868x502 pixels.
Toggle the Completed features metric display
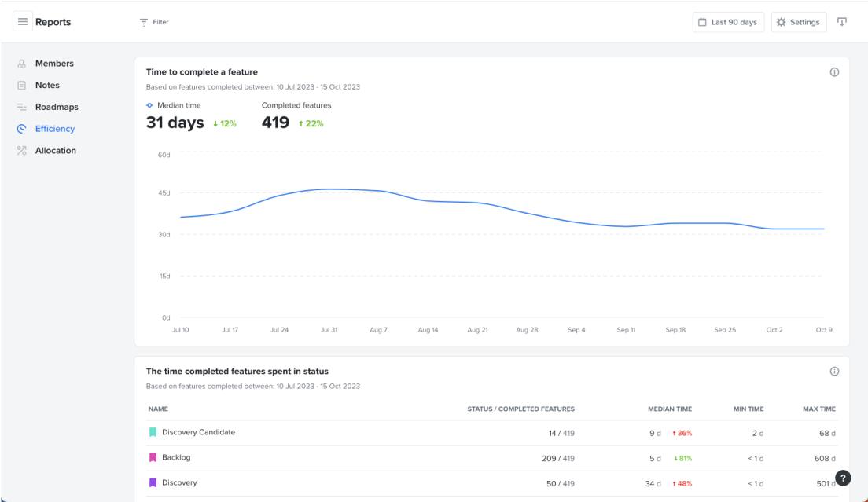[296, 104]
